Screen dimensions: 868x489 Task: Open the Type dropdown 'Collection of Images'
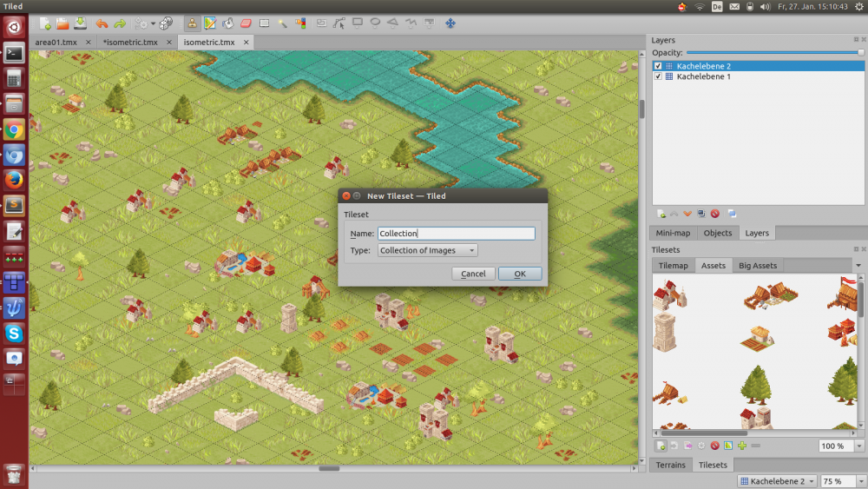point(427,250)
